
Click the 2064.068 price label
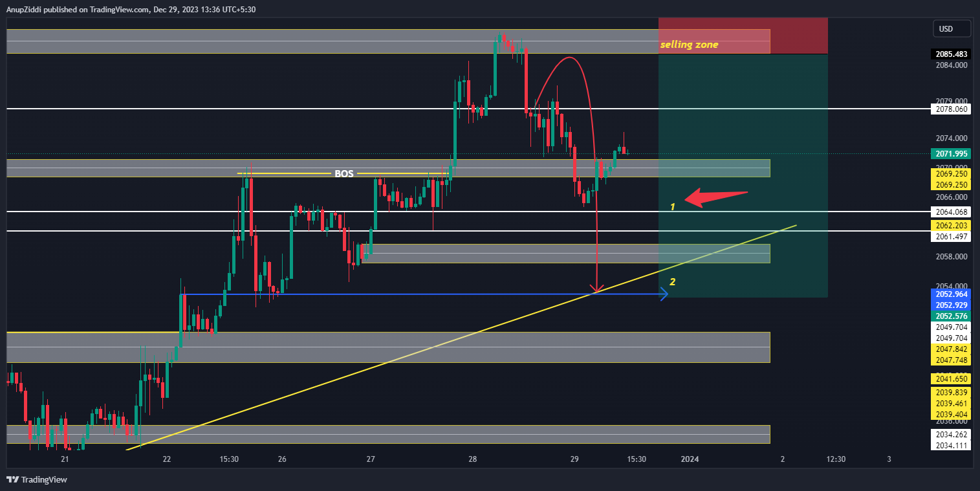tap(952, 212)
